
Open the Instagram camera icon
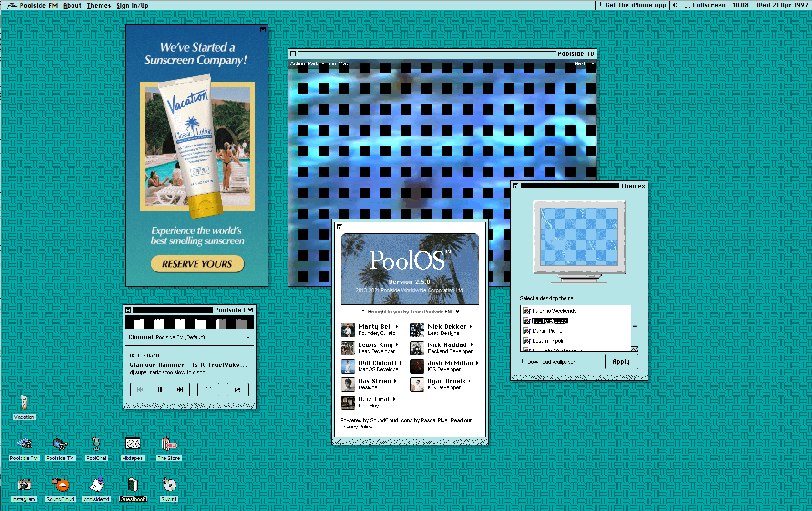(x=24, y=490)
